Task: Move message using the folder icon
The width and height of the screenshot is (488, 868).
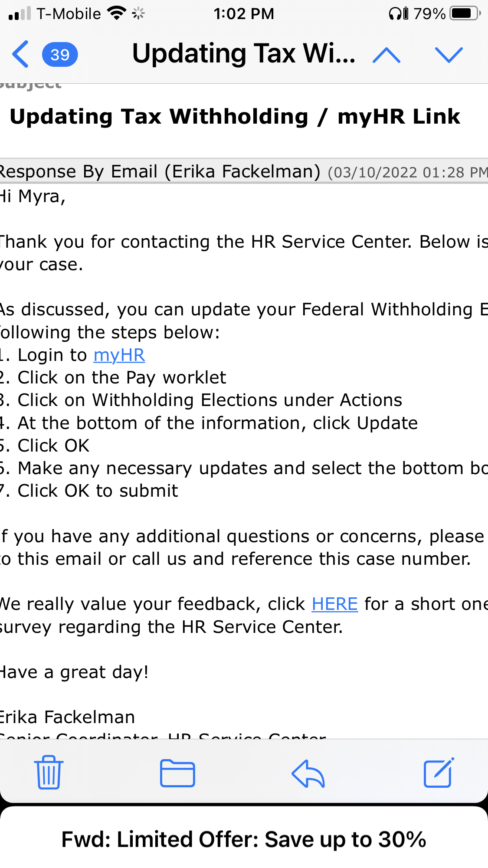Action: [x=177, y=773]
